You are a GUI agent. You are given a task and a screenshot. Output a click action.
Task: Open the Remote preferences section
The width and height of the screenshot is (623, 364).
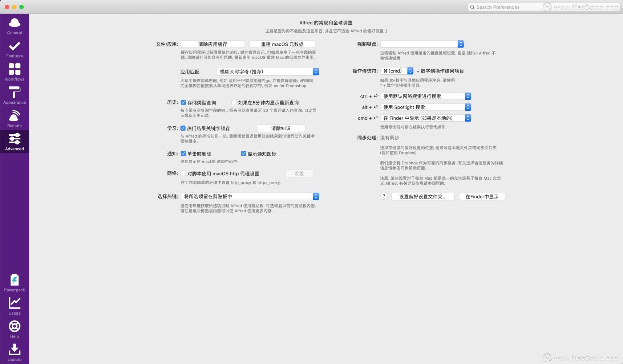14,119
